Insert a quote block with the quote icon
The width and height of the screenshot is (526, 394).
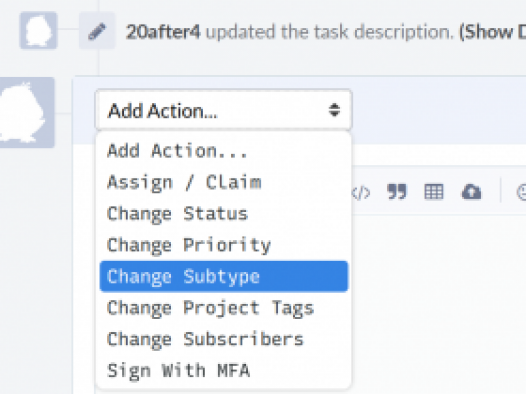click(x=397, y=192)
